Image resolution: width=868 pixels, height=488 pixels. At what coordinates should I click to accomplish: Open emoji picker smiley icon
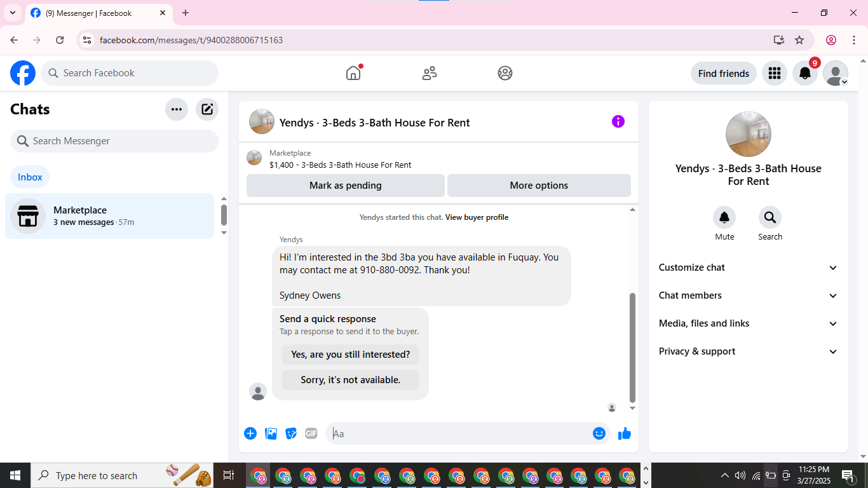599,433
